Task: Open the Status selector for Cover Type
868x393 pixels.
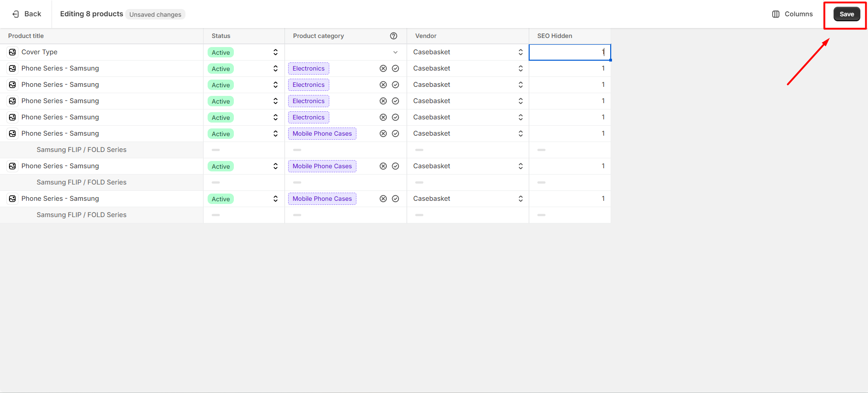Action: pos(275,52)
